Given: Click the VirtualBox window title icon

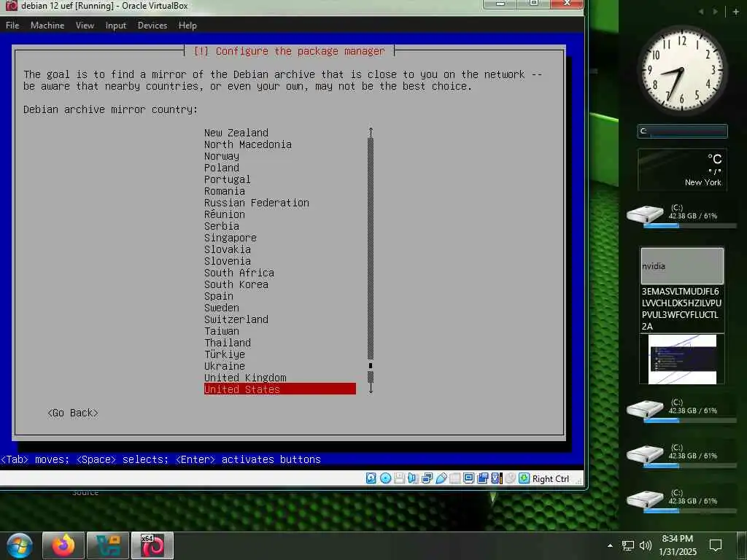Looking at the screenshot, I should [x=11, y=6].
